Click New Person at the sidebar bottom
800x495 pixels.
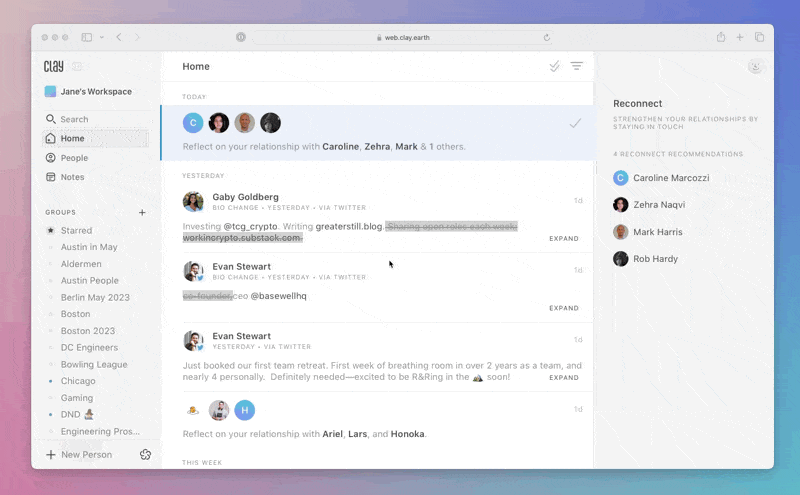[x=85, y=455]
